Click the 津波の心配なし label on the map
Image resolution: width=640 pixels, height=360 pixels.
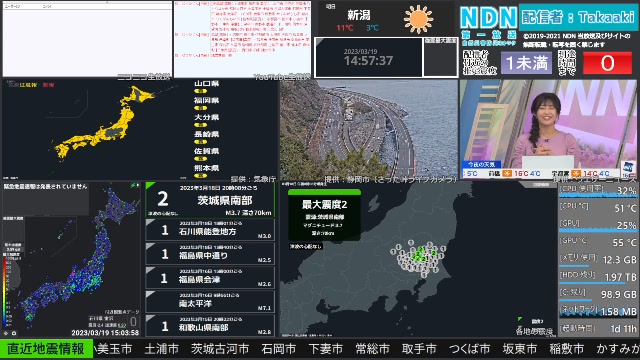click(306, 247)
